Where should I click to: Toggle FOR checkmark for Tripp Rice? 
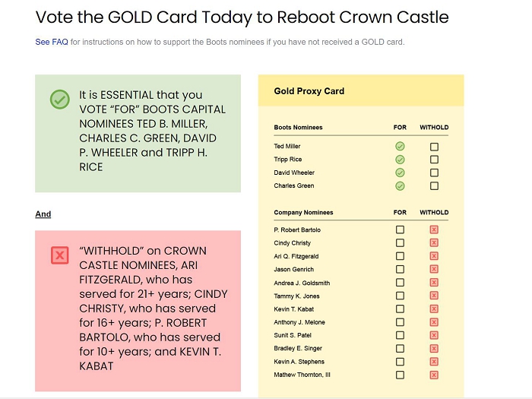point(400,160)
